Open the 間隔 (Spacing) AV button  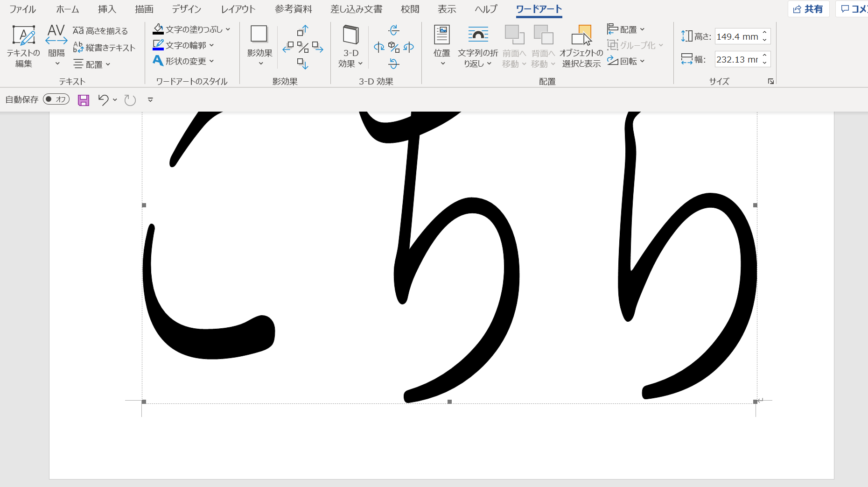tap(56, 46)
